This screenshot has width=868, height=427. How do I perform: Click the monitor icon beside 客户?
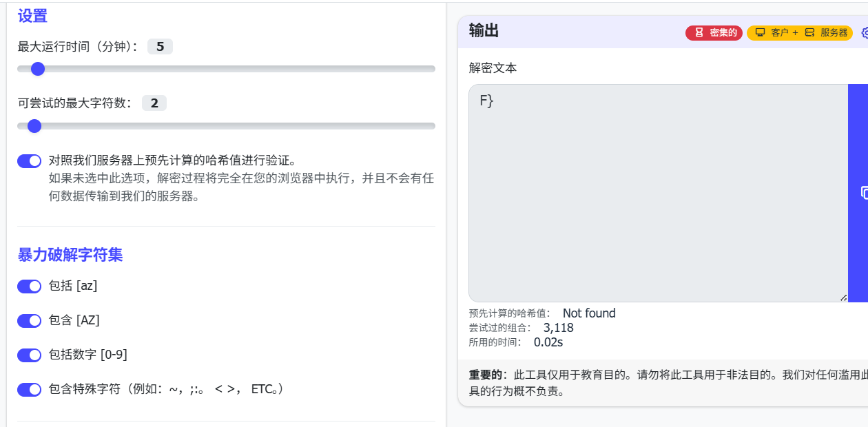point(761,32)
